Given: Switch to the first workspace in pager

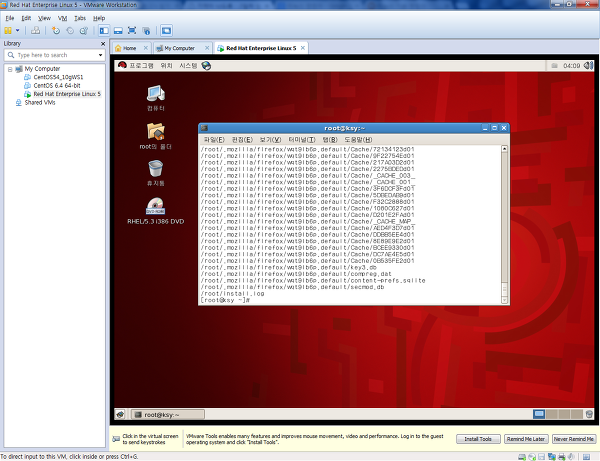Looking at the screenshot, I should point(539,414).
